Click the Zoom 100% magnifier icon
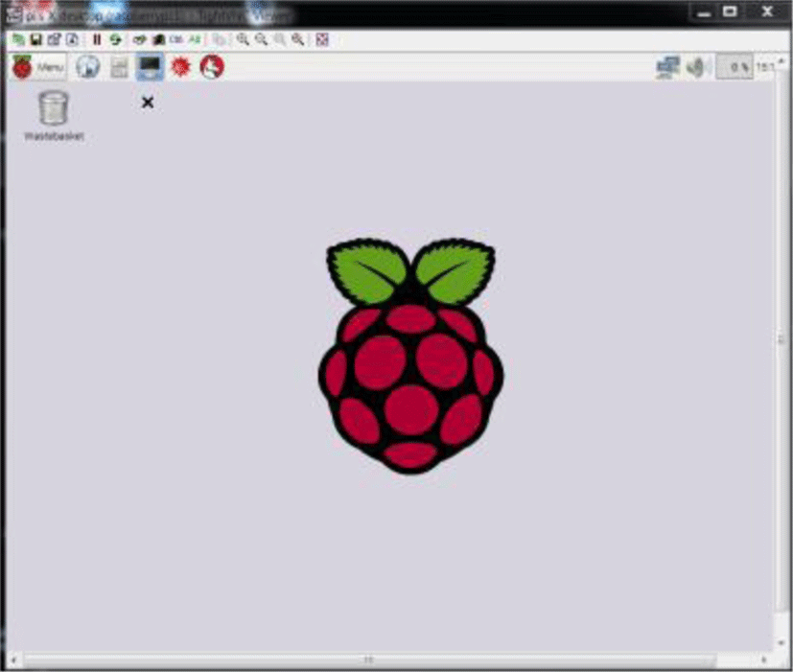The width and height of the screenshot is (793, 672). [280, 39]
